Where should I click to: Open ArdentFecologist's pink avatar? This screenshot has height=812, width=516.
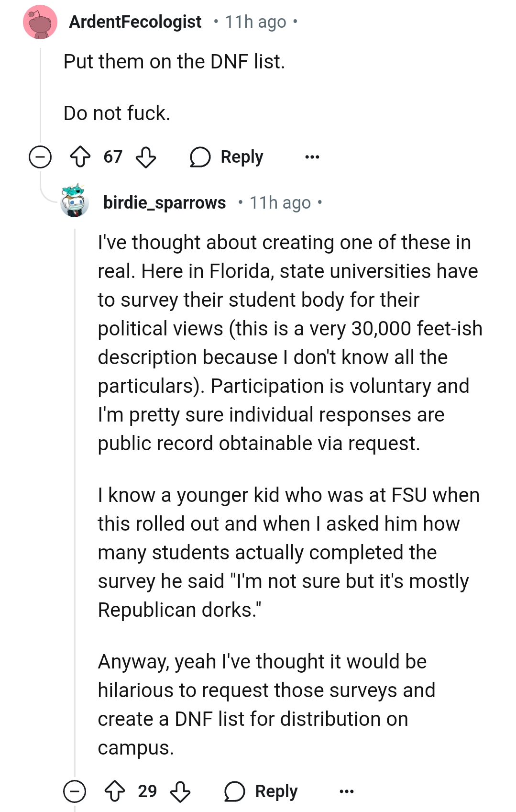[40, 22]
